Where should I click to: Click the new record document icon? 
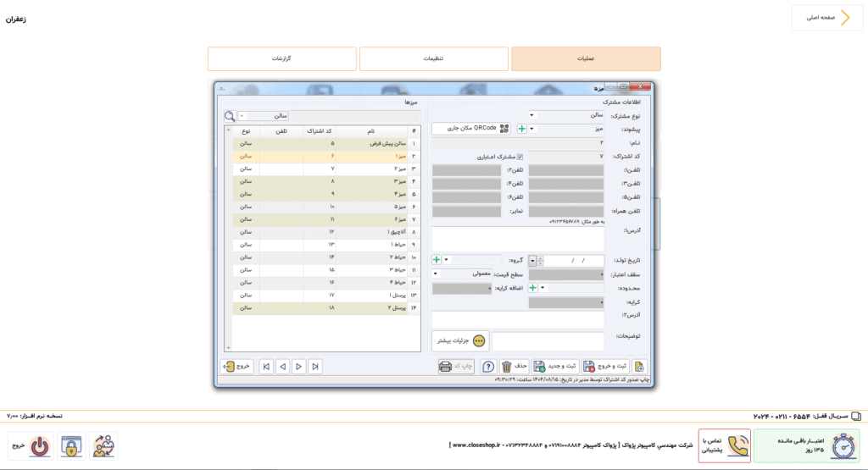pos(639,367)
